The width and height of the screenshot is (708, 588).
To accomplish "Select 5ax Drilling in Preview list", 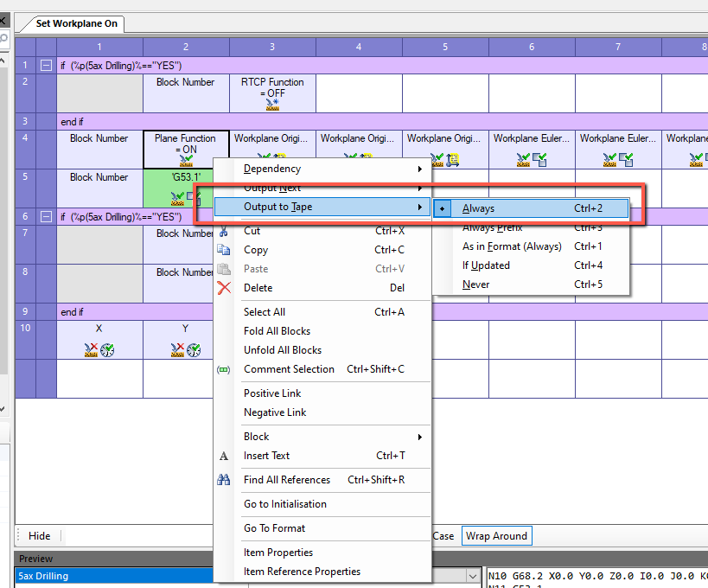I will tap(114, 576).
